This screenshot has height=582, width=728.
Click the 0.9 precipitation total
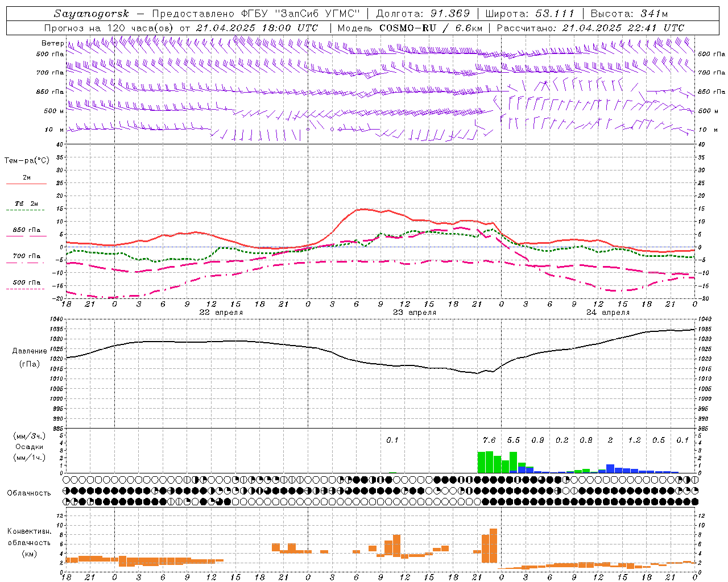tap(537, 440)
